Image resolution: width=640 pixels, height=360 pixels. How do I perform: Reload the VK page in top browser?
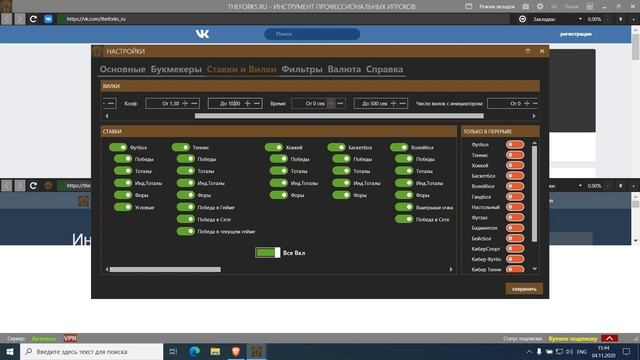33,19
